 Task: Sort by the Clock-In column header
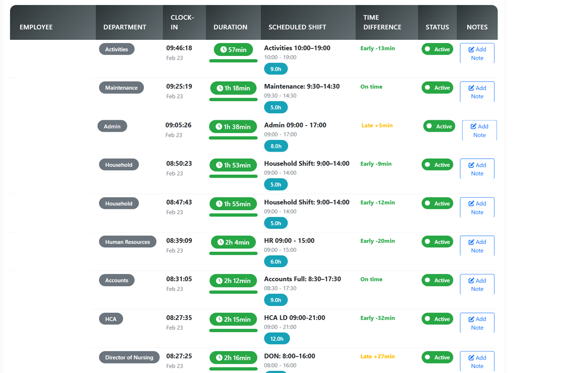[182, 22]
